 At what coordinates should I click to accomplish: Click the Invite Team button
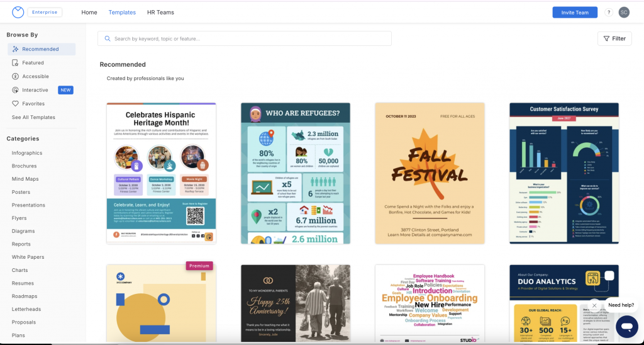click(575, 13)
